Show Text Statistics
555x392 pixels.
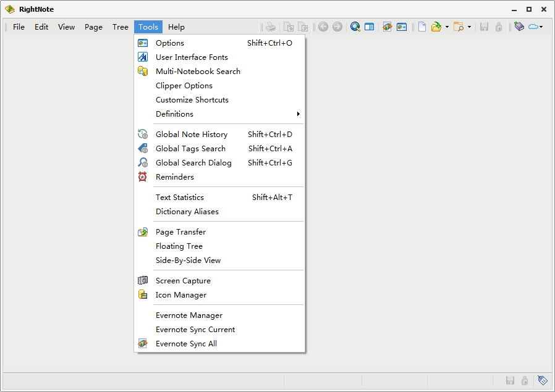(x=219, y=198)
